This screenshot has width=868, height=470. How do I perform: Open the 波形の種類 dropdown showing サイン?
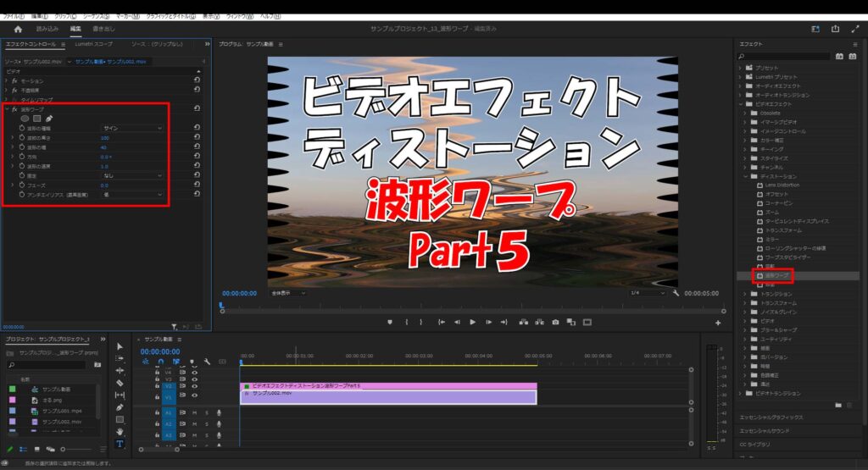[132, 128]
